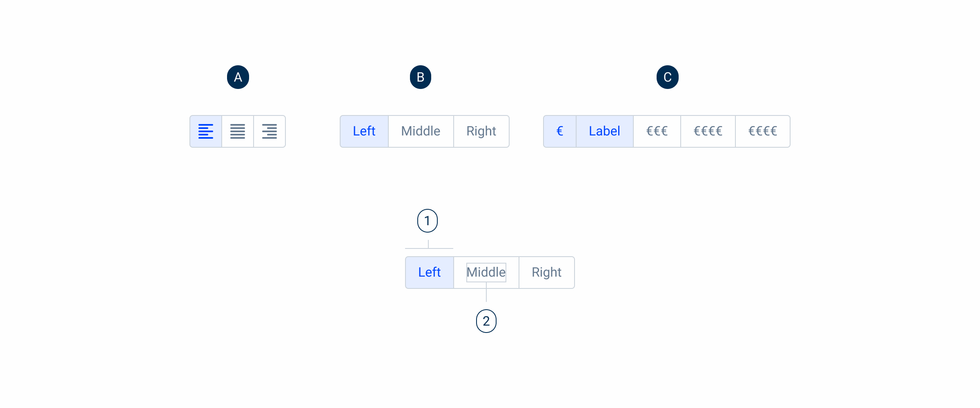
Task: Click the outlined annotation marker number 2
Action: click(486, 321)
